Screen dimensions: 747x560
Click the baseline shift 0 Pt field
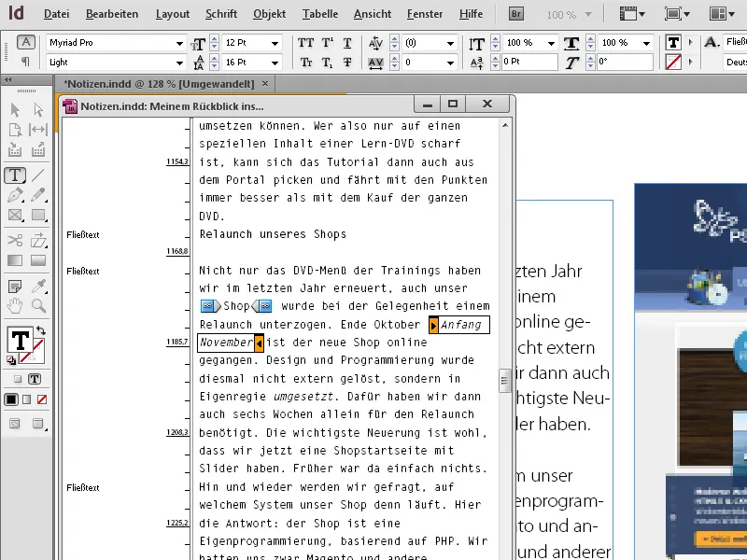[529, 62]
